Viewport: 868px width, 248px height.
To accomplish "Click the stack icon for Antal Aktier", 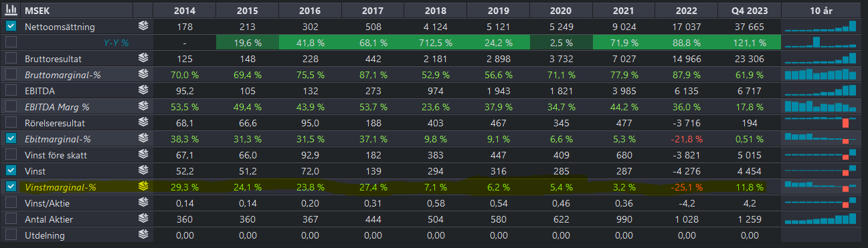I will click(x=143, y=219).
